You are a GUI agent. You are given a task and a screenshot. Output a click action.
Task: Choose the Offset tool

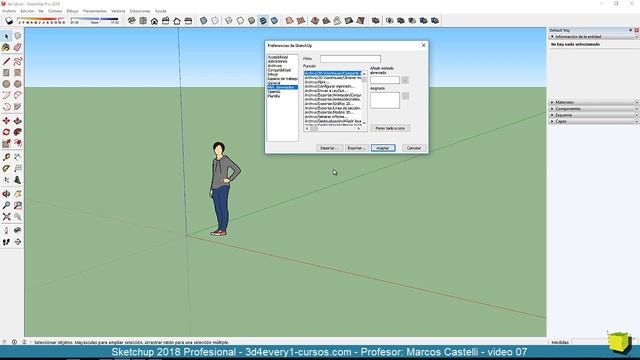click(18, 143)
